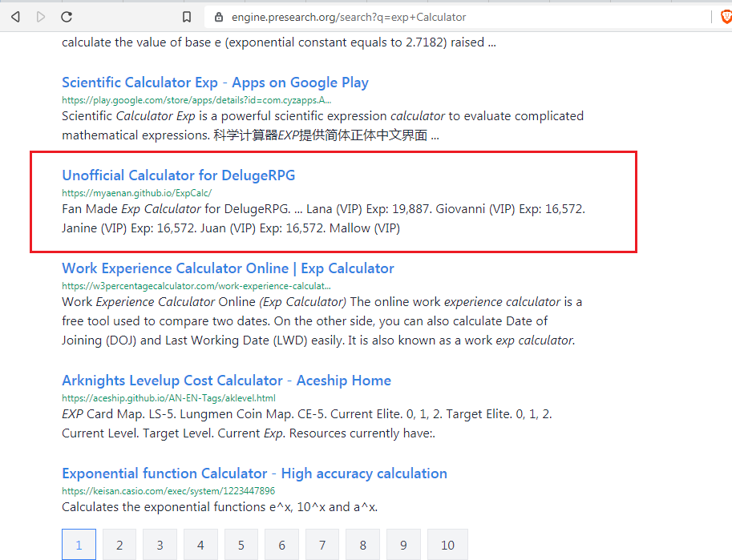Open Arknights Levelup Cost Calculator result
Screen dimensions: 732x560
[x=226, y=381]
